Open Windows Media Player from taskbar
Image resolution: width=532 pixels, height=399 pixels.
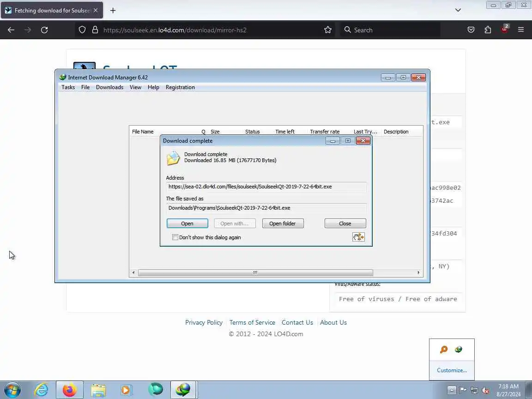click(x=126, y=390)
